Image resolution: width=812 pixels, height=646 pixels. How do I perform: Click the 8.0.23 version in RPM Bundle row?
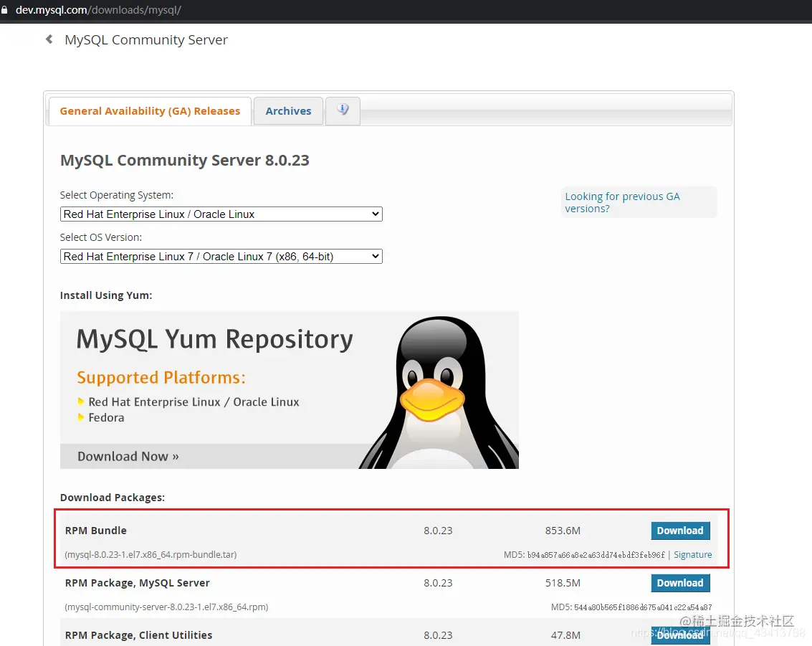[x=438, y=531]
